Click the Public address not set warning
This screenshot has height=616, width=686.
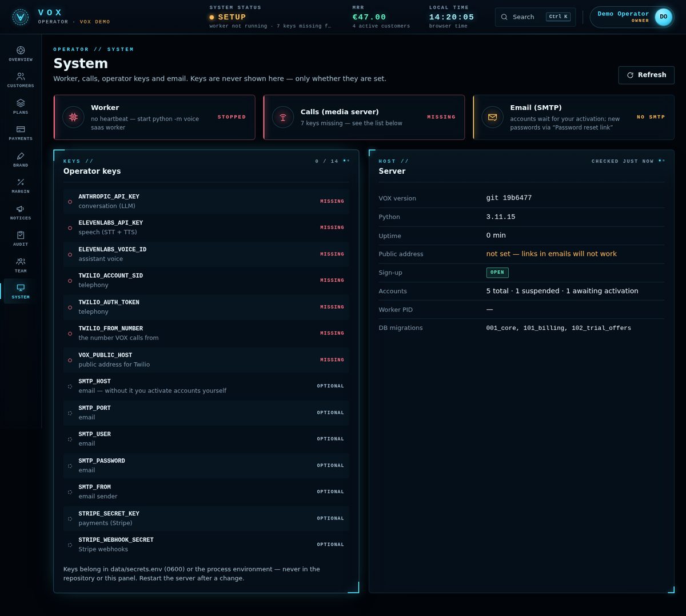tap(552, 254)
